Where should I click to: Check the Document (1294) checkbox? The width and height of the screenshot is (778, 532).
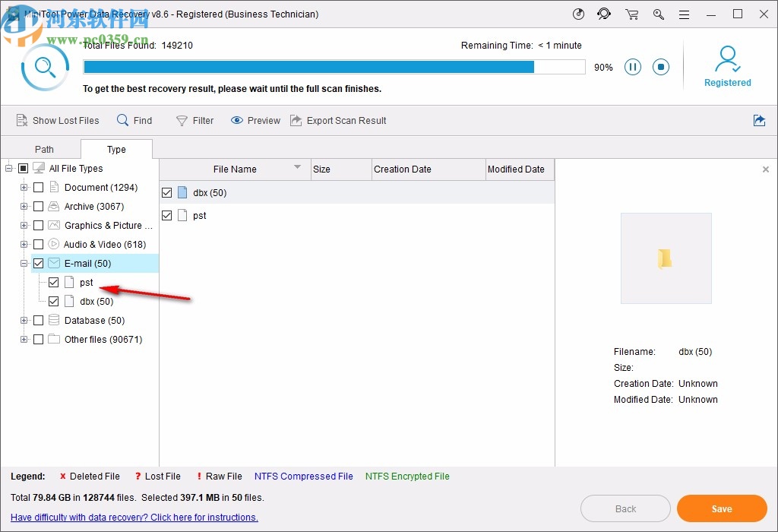(x=38, y=187)
